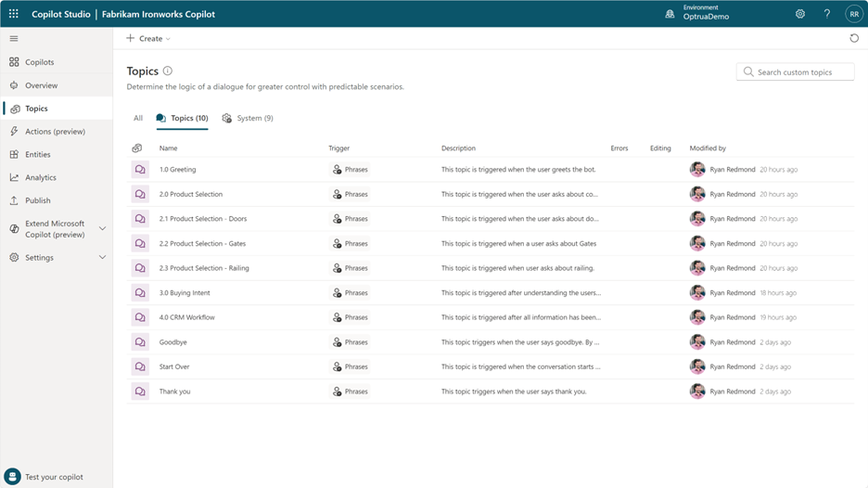This screenshot has width=868, height=488.
Task: Open Actions (preview) in the sidebar
Action: pos(57,132)
